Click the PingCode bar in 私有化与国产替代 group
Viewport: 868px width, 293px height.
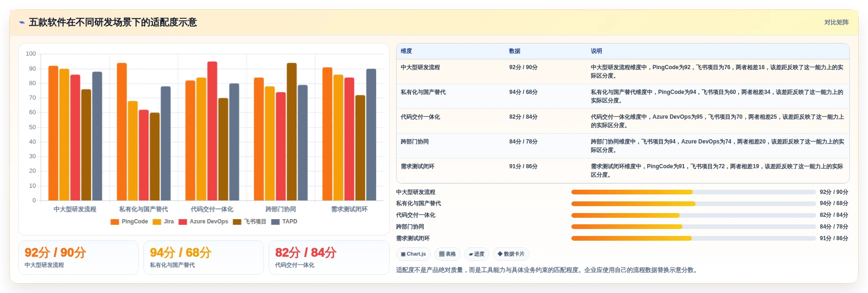coord(122,132)
